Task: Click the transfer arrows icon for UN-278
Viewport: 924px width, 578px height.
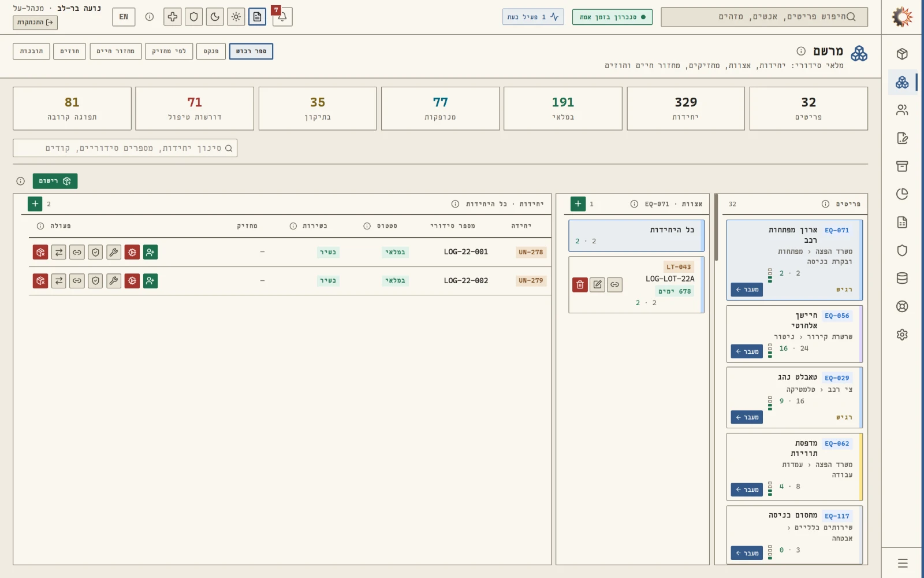Action: (58, 252)
